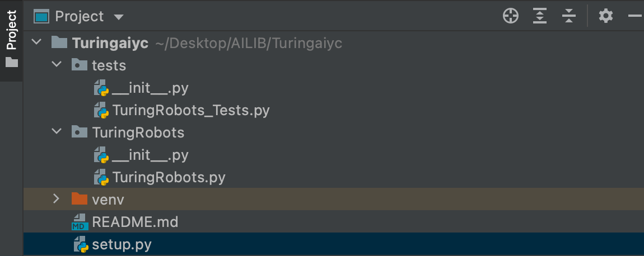This screenshot has height=256, width=644.
Task: Hide the Project tool window
Action: [636, 16]
